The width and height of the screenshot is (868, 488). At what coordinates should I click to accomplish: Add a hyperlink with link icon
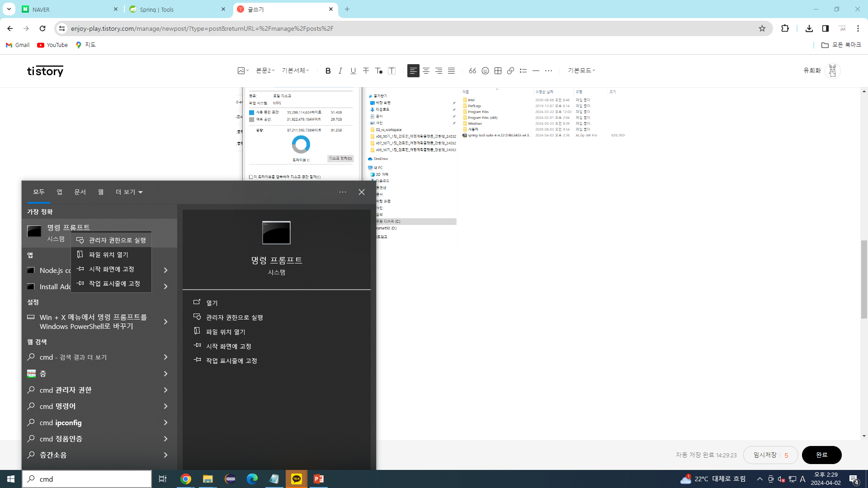click(x=510, y=71)
